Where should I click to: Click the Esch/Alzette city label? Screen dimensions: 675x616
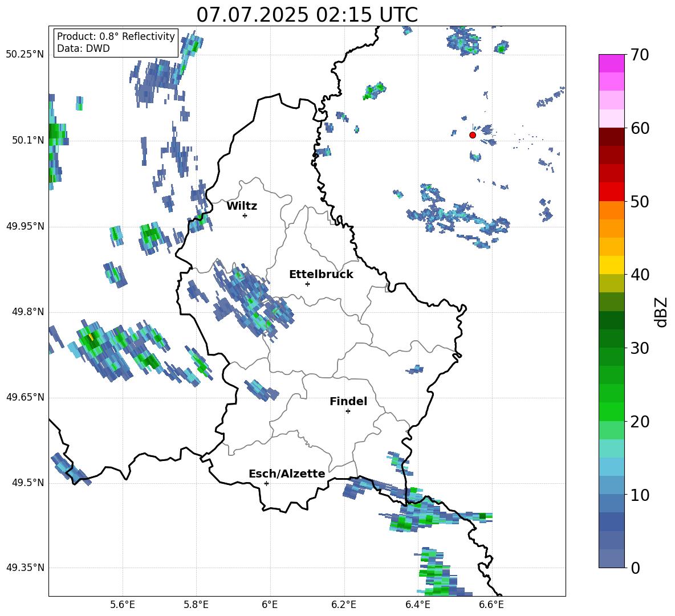[x=287, y=474]
